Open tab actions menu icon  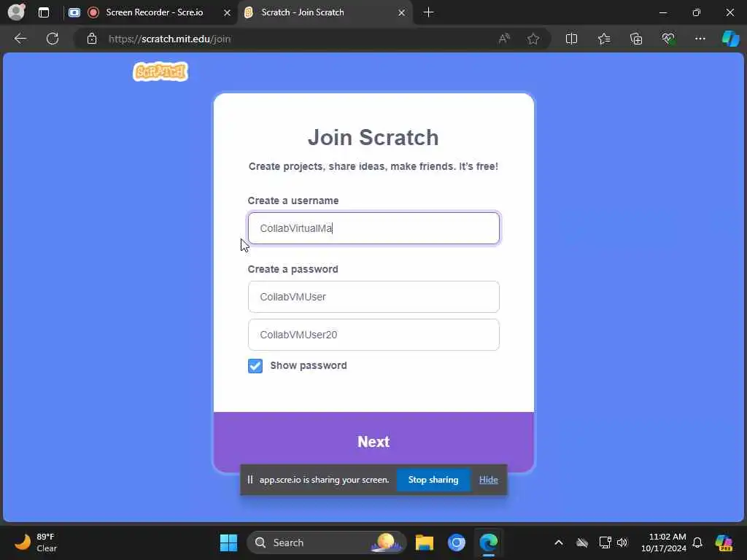pos(44,12)
